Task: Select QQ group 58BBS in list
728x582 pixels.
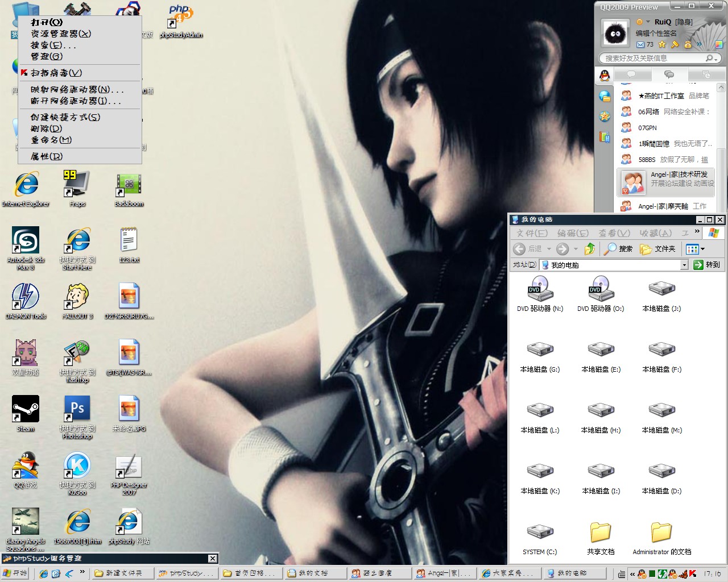Action: 665,160
